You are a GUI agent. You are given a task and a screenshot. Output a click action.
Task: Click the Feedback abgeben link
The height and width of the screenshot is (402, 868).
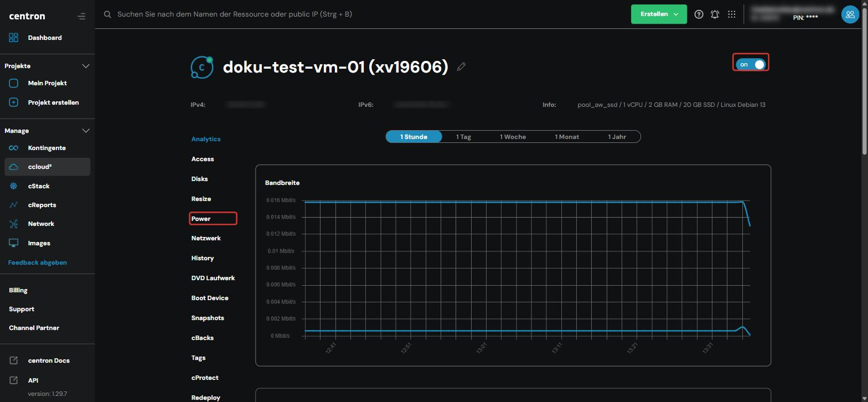[x=38, y=262]
